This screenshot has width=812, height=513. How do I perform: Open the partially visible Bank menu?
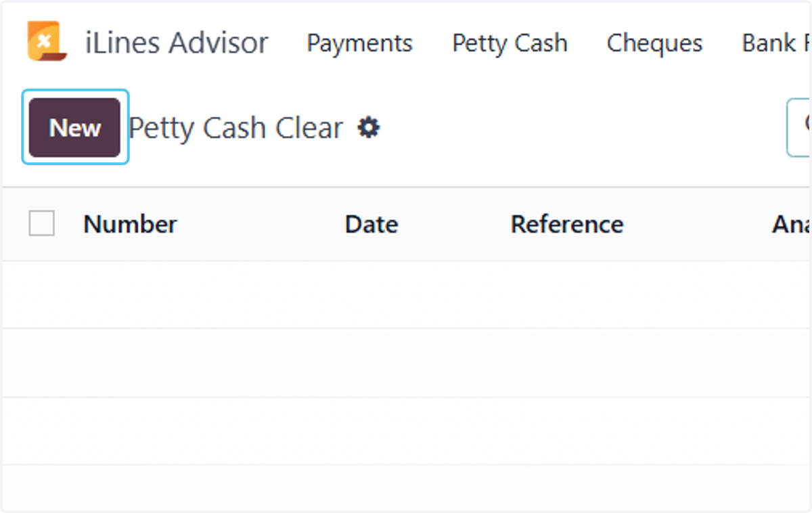(x=776, y=43)
